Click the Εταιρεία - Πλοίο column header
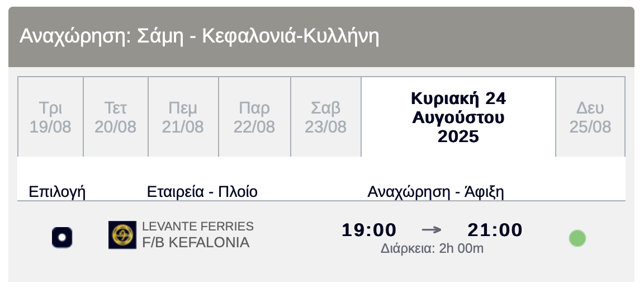 (202, 192)
